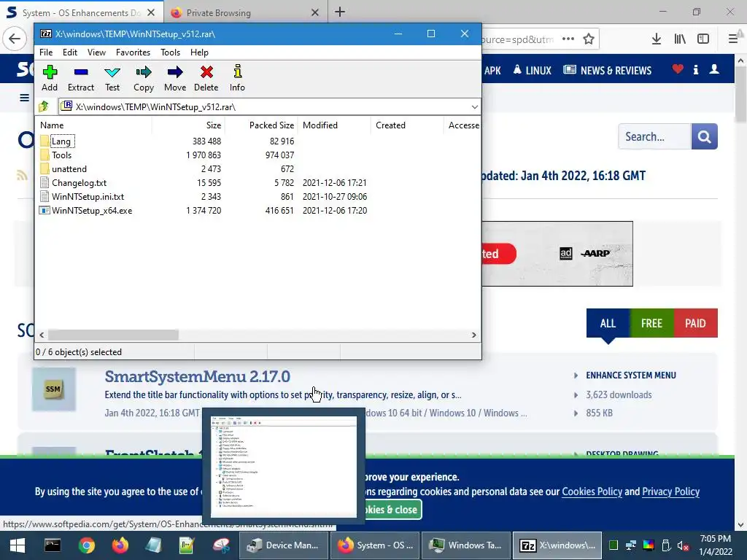Open the Favorites menu

pyautogui.click(x=133, y=52)
